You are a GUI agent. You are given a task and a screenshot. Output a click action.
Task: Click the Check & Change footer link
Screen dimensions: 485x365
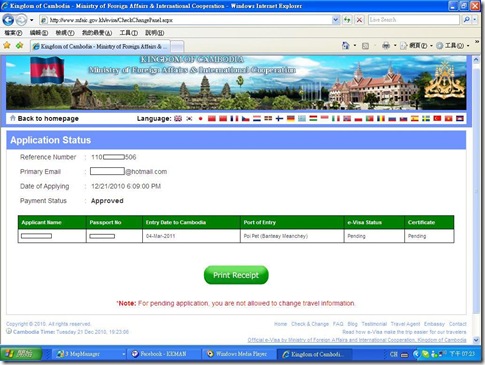pyautogui.click(x=310, y=324)
